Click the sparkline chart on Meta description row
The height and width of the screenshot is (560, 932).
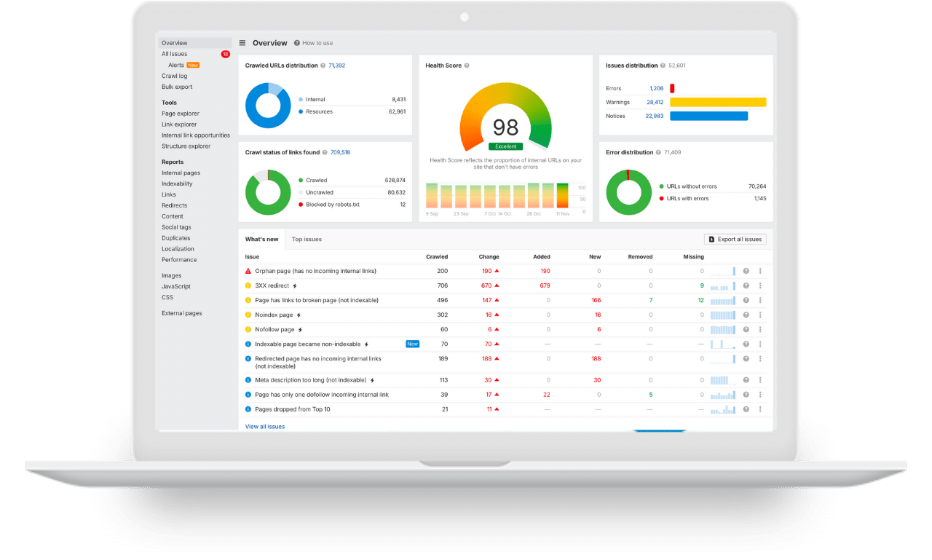click(722, 379)
